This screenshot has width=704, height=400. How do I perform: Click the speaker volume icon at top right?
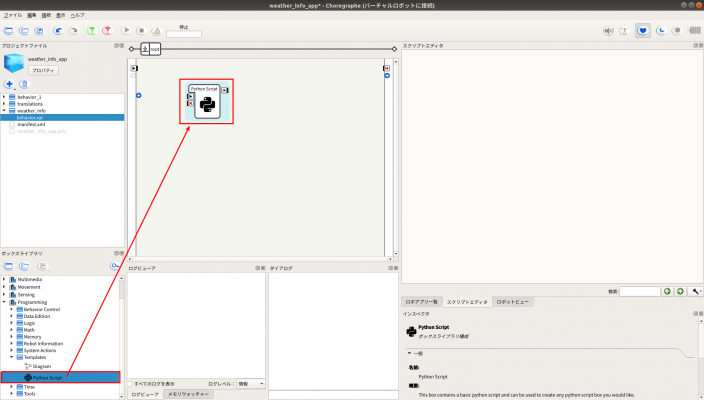coord(607,31)
